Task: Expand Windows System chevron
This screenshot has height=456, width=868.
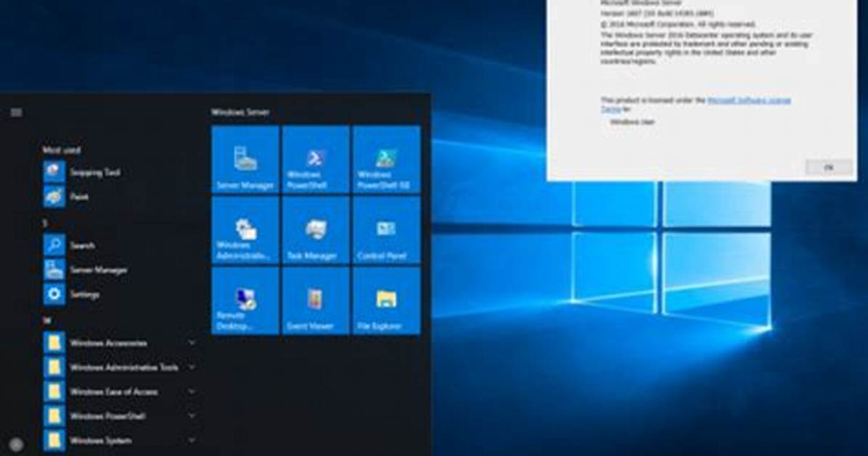Action: pos(192,441)
